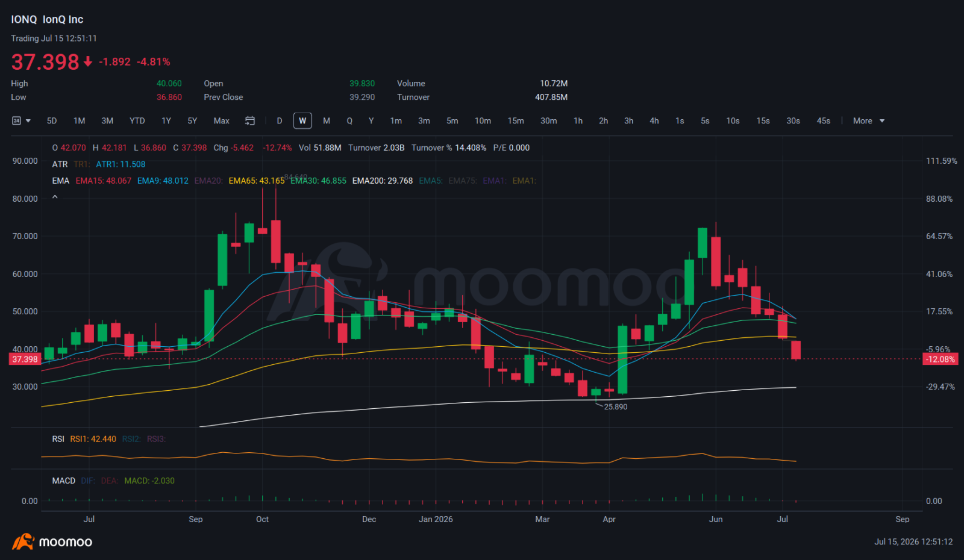
Task: Click the moomoo logo at the bottom
Action: [52, 542]
